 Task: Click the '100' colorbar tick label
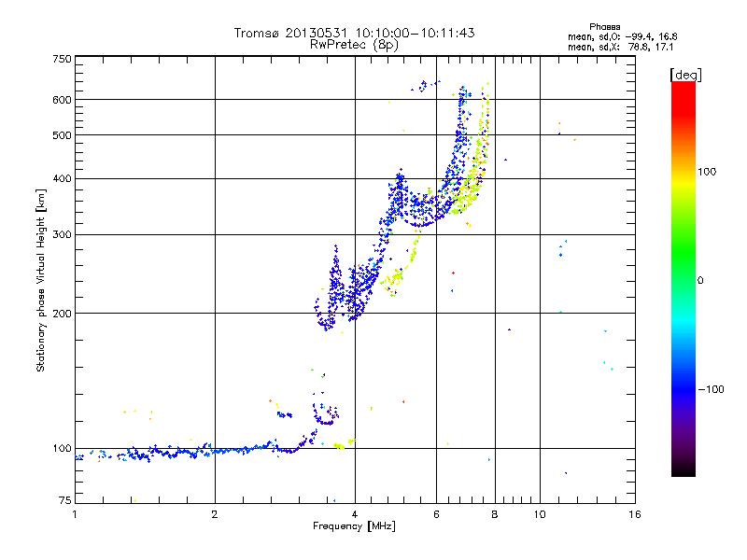[707, 172]
